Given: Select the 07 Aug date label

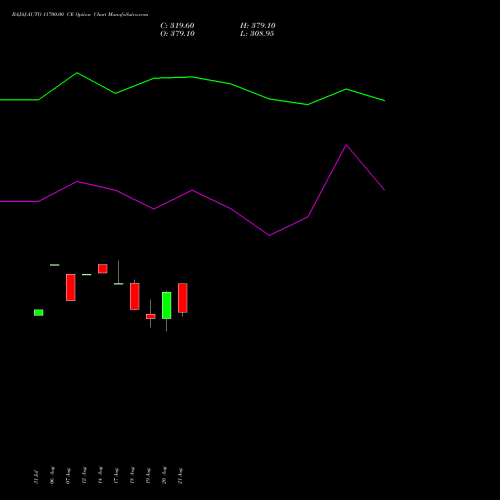Looking at the screenshot, I should coord(68,476).
